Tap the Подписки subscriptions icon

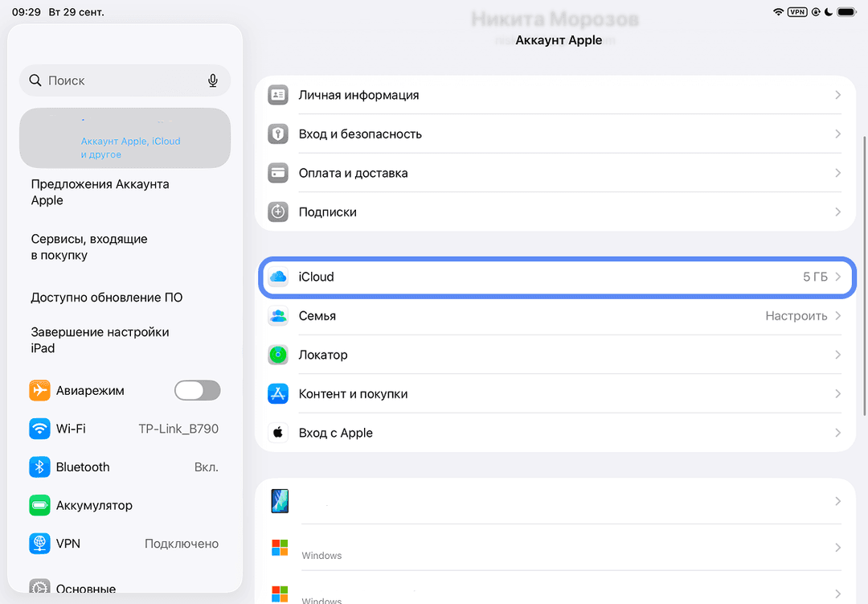(x=278, y=212)
